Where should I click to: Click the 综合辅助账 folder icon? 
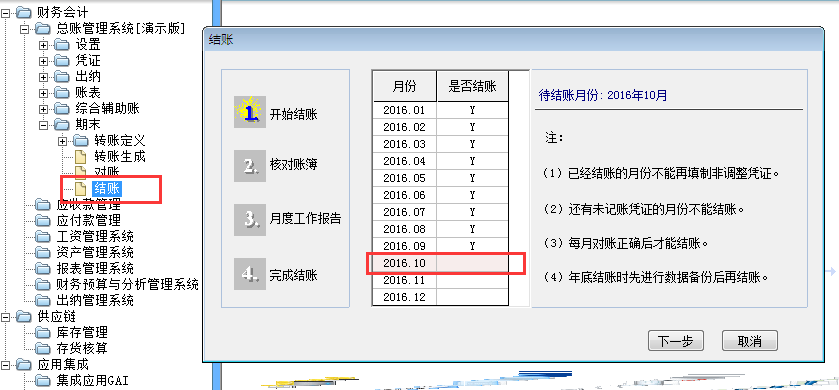[x=62, y=109]
